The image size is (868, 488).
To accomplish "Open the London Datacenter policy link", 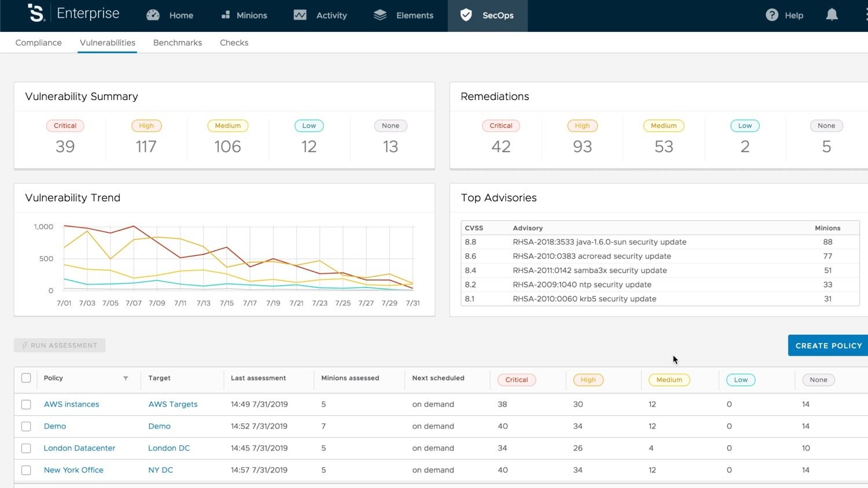I will [x=79, y=448].
